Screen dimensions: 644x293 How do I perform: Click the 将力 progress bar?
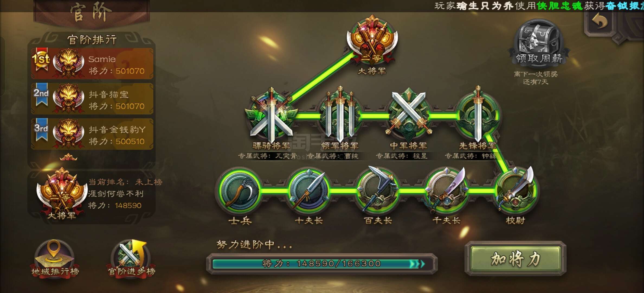point(322,264)
